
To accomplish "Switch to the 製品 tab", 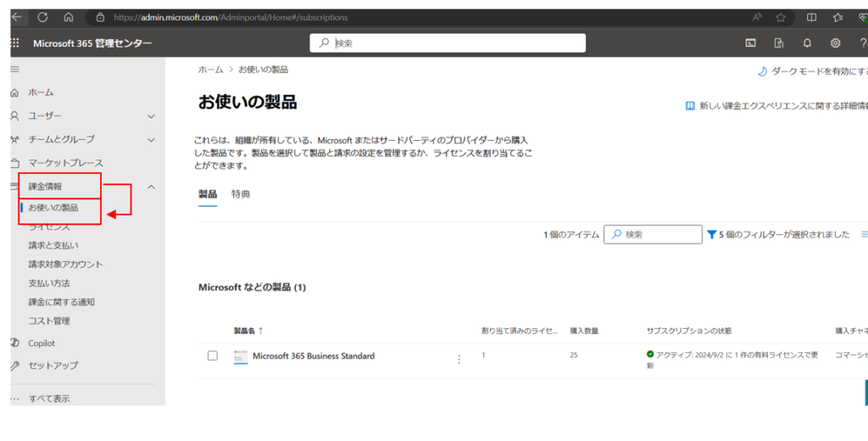I will point(208,194).
